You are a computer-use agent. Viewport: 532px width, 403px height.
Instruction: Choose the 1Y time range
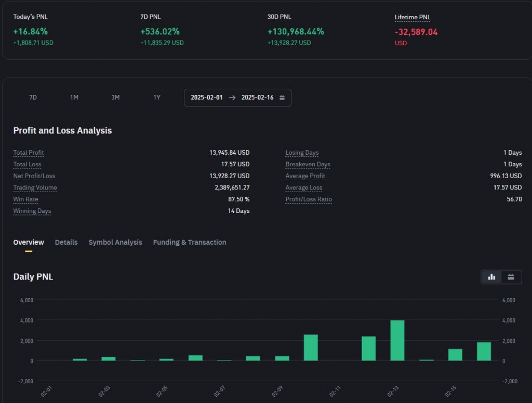point(157,98)
